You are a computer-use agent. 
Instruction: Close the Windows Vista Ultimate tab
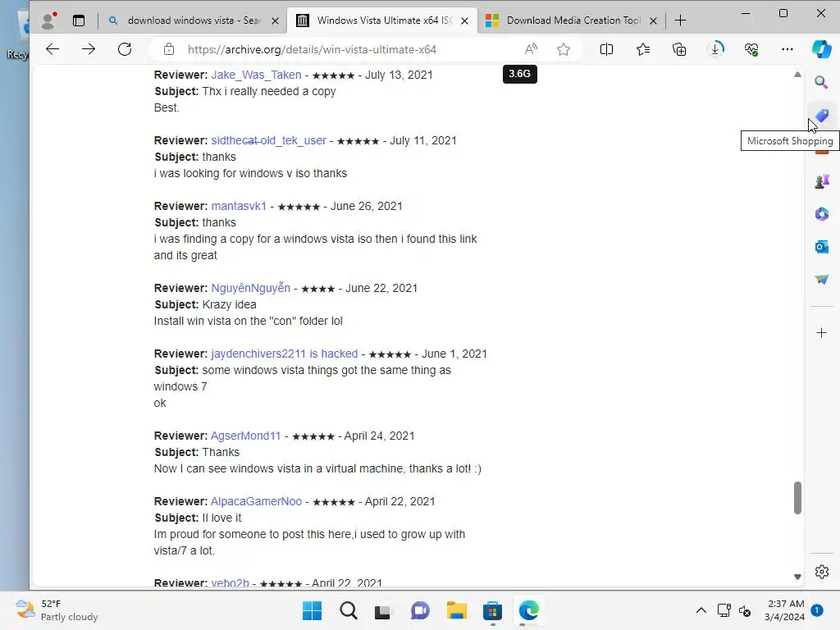(464, 21)
